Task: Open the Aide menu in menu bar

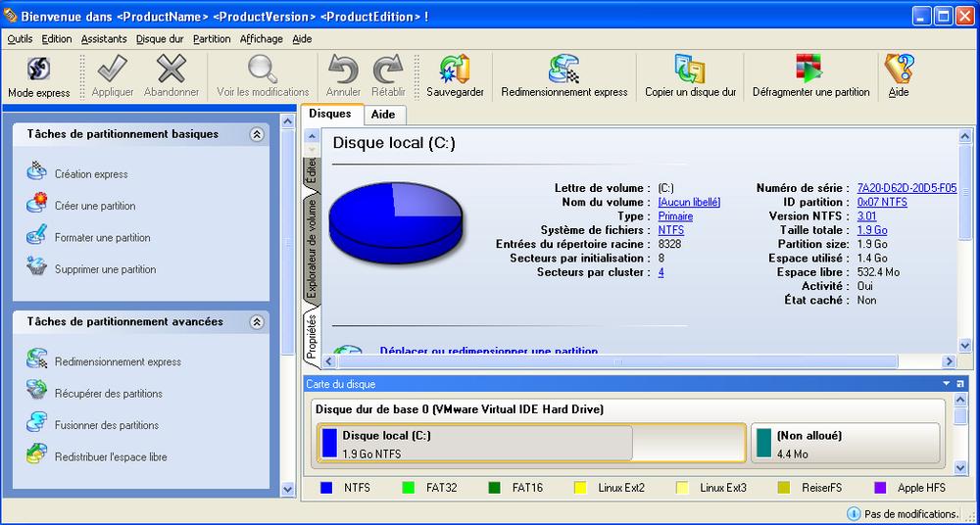Action: tap(302, 39)
